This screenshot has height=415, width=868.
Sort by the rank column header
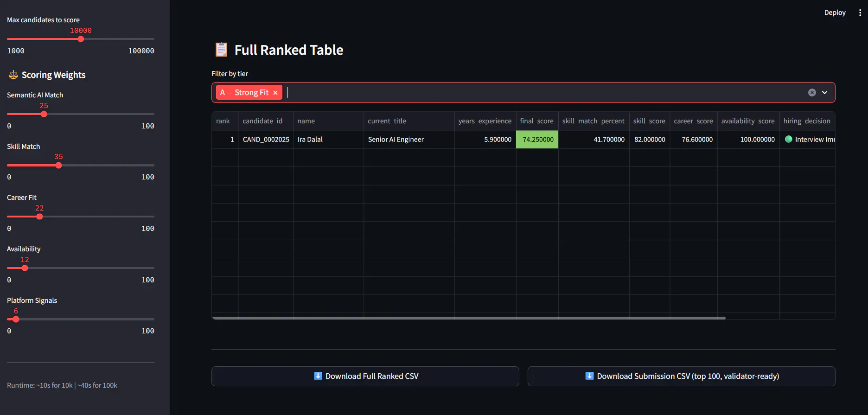point(225,121)
